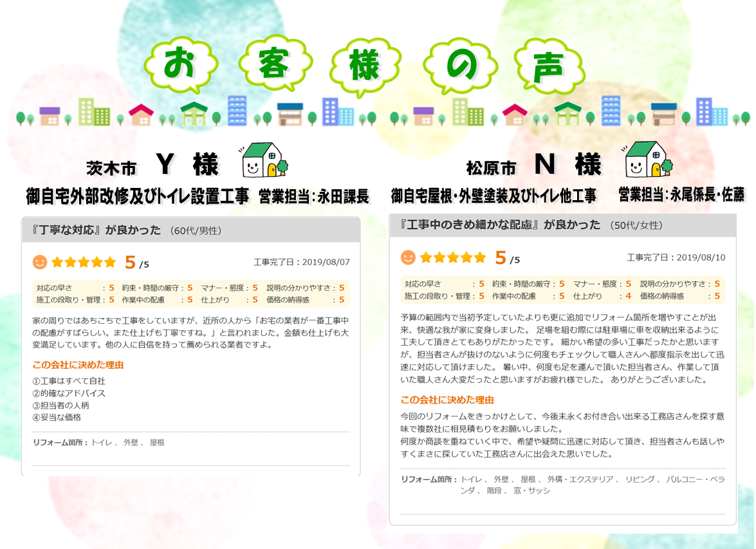756x549 pixels.
Task: Click the orange smiley face in N review
Action: click(408, 257)
